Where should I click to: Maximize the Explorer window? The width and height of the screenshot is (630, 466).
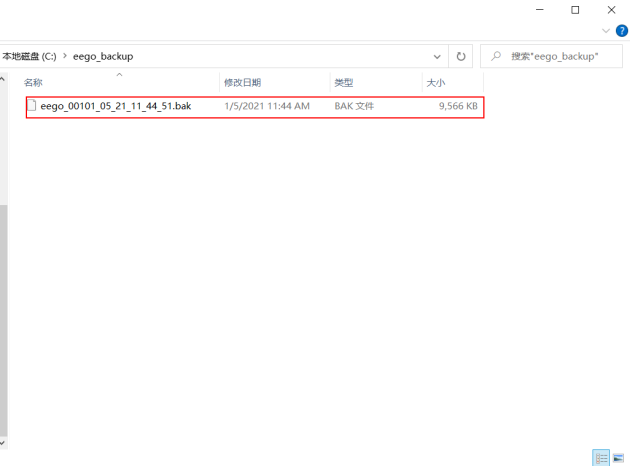pos(575,10)
